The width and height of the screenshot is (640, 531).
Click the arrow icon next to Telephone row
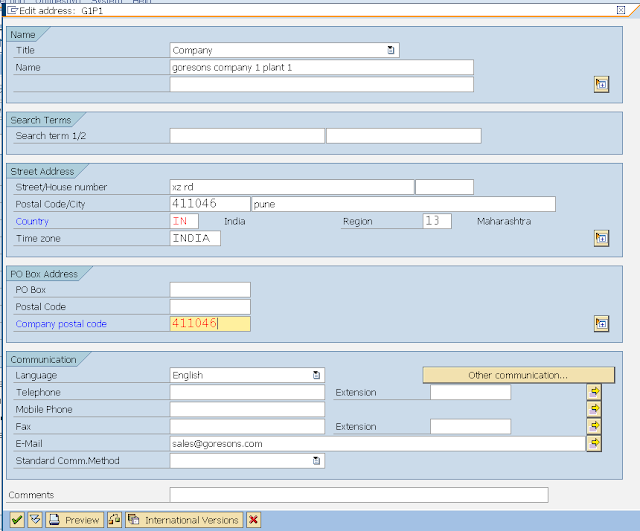point(594,392)
